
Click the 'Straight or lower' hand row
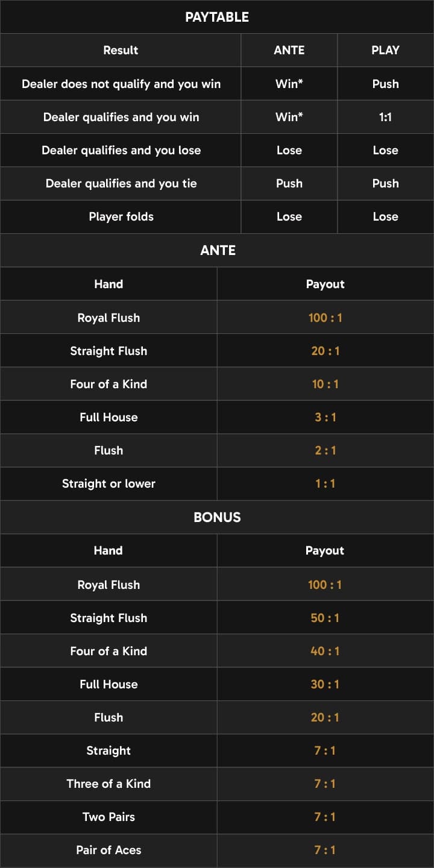217,483
